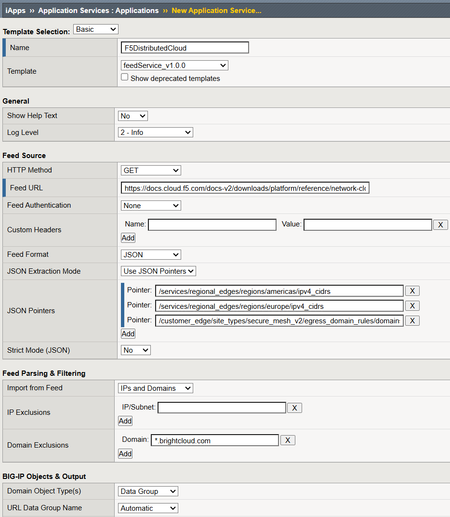This screenshot has height=517, width=450.
Task: Add a new Domain Exclusions row
Action: pyautogui.click(x=125, y=454)
